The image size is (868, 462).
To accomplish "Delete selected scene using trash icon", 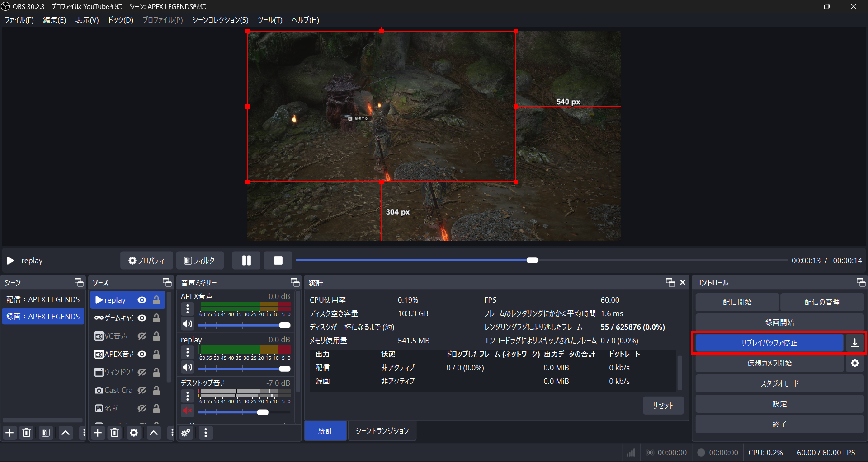I will [27, 433].
